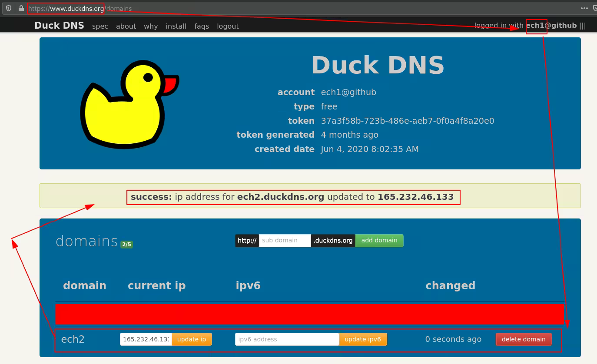Click the red delete domain button
Screen dimensions: 597x364
point(524,339)
